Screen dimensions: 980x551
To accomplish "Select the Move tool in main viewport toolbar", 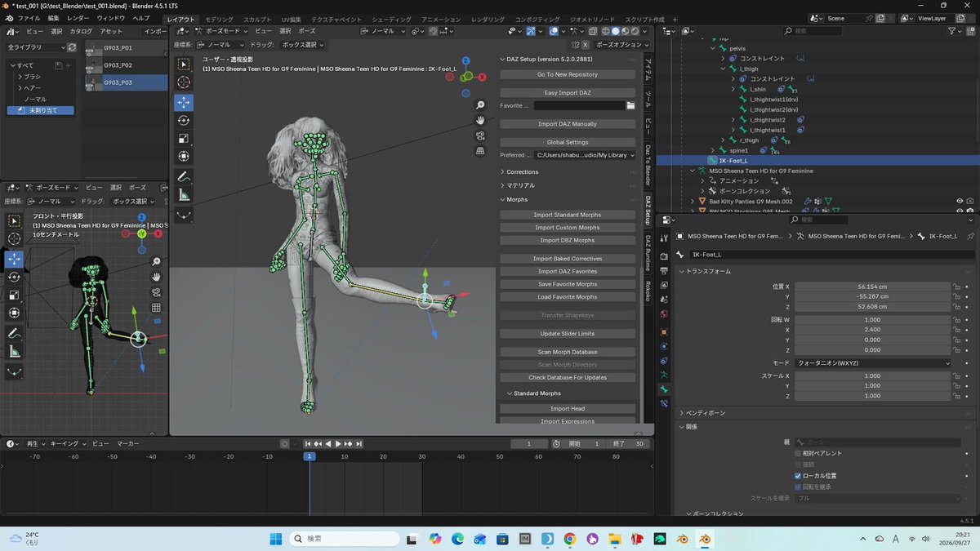I will (x=184, y=102).
